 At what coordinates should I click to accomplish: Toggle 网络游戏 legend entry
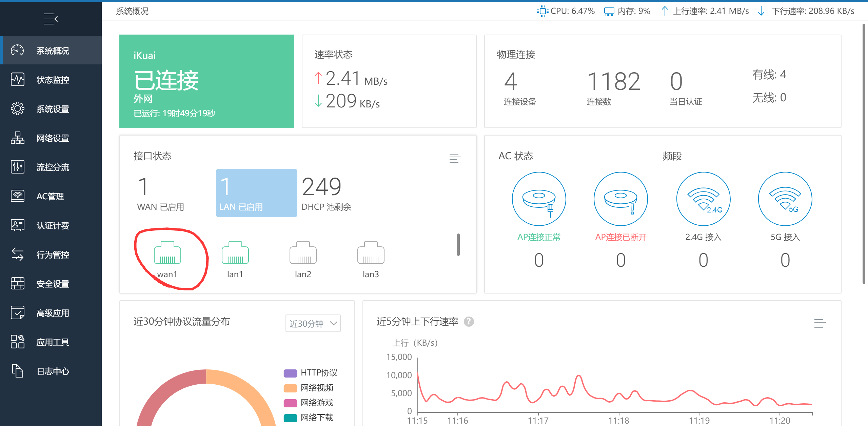[x=309, y=403]
